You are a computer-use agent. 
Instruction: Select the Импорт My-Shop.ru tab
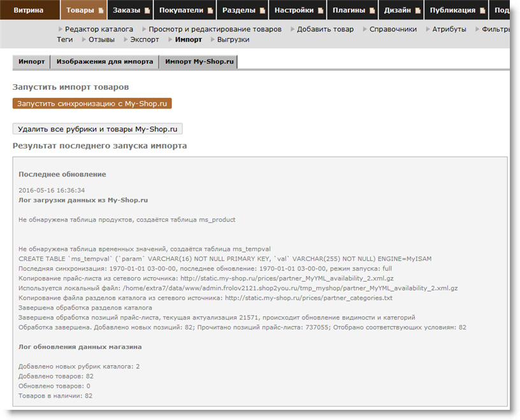pos(199,62)
